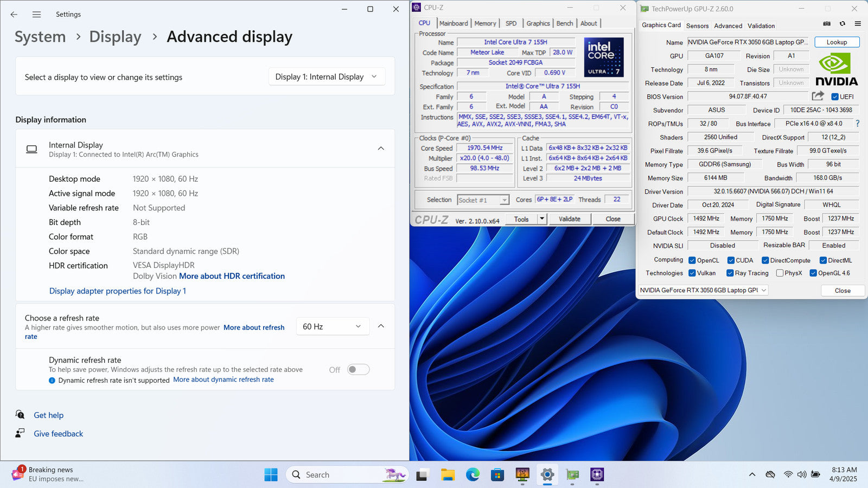This screenshot has height=488, width=868.
Task: Click the BIOS export share icon
Action: [x=818, y=96]
